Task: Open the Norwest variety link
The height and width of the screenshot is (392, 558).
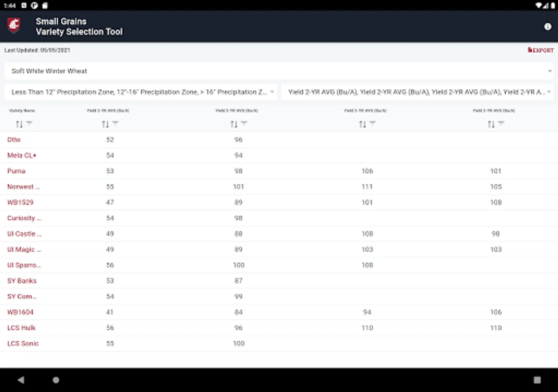Action: tap(23, 187)
